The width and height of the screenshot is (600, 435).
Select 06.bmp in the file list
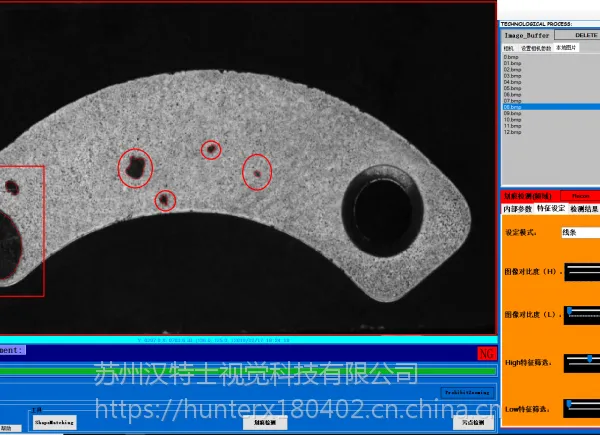[512, 94]
